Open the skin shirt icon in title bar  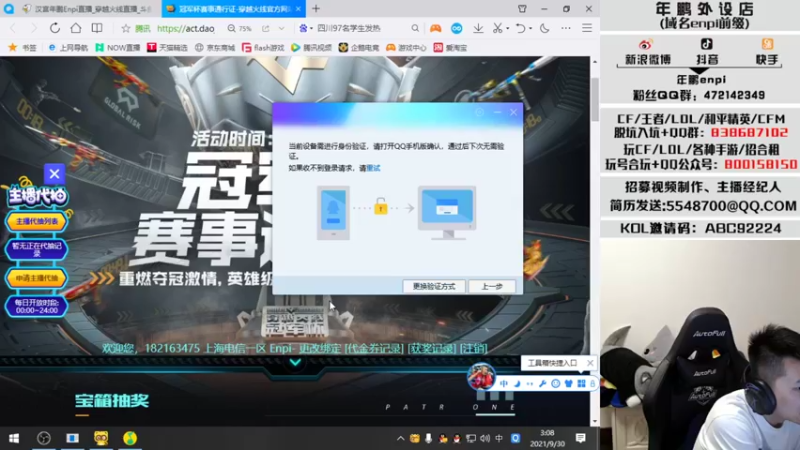pyautogui.click(x=522, y=9)
